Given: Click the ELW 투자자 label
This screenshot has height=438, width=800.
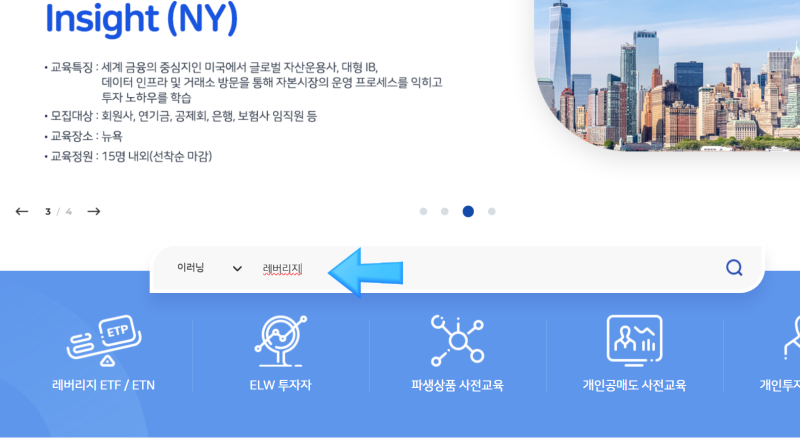Looking at the screenshot, I should click(281, 385).
